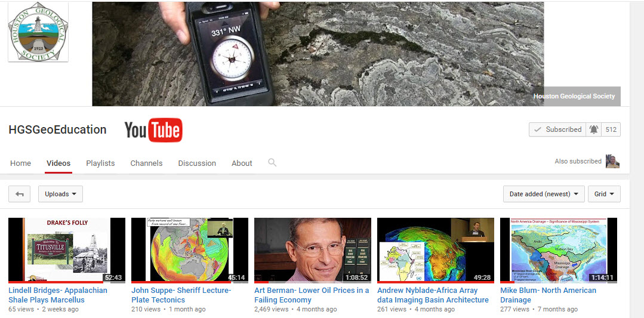Screen dimensions: 644x318
Task: Click the Art Berman portrait thumbnail
Action: pyautogui.click(x=313, y=251)
